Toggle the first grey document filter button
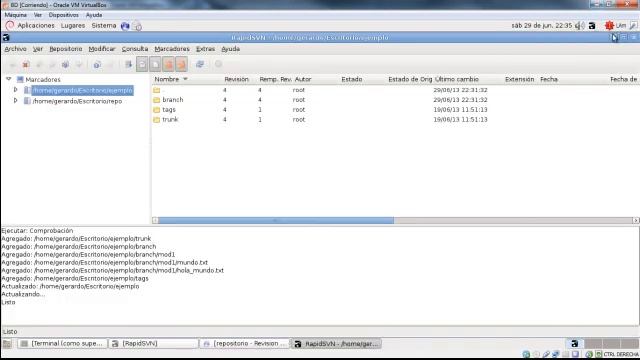 click(x=142, y=64)
